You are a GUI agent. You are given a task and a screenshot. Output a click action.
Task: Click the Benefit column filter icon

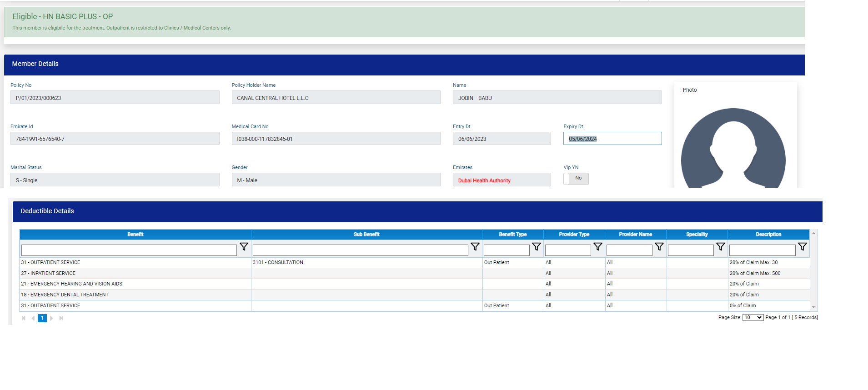click(244, 247)
